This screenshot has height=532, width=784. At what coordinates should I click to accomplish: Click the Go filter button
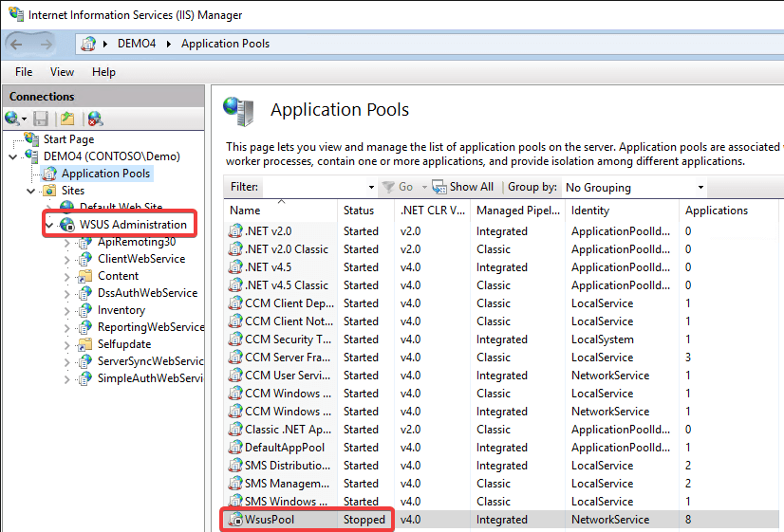398,187
